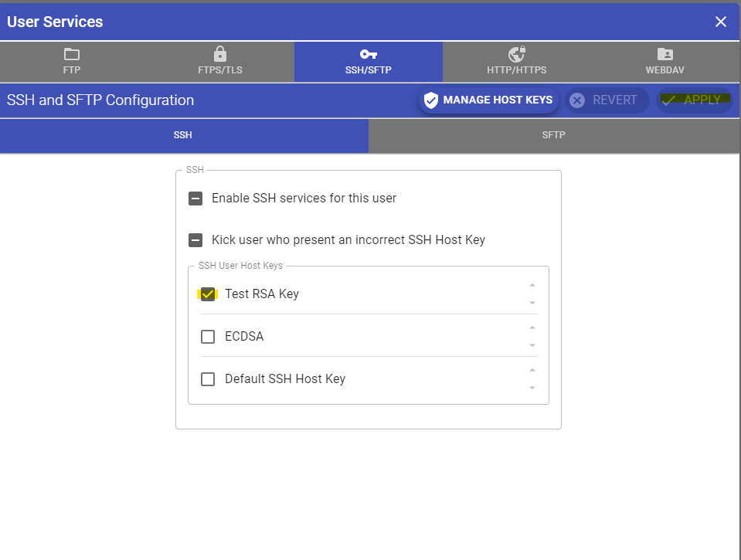Switch to the SFTP tab
Screen dimensions: 741x560
pyautogui.click(x=553, y=135)
